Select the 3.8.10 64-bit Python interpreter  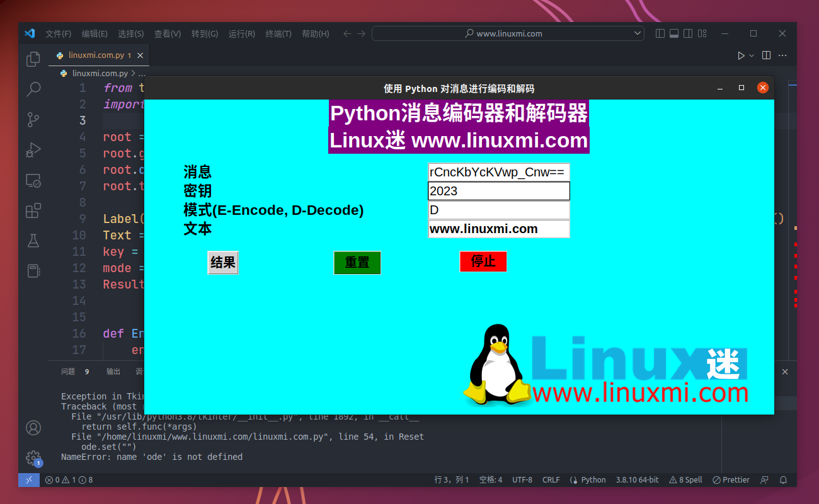[637, 479]
